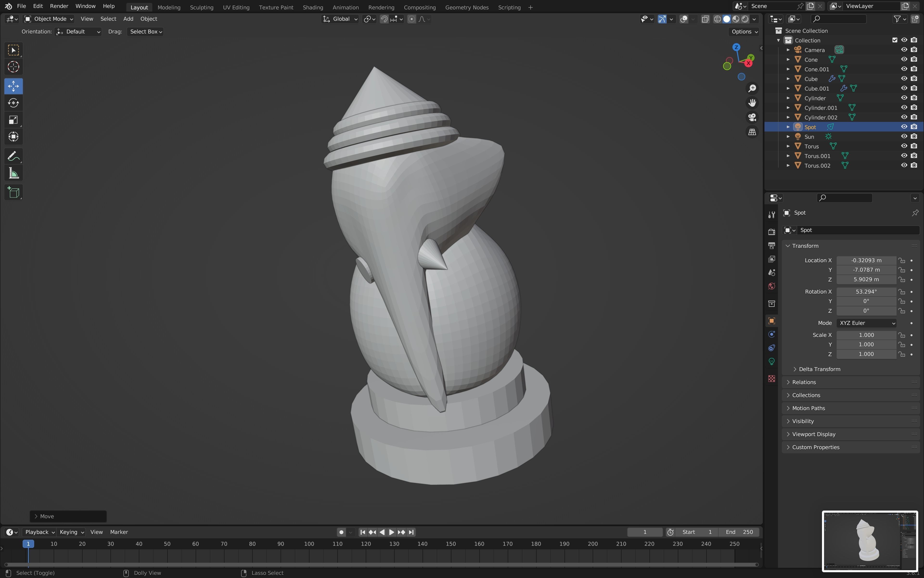Click the End frame 250 field
The height and width of the screenshot is (578, 924).
point(739,532)
